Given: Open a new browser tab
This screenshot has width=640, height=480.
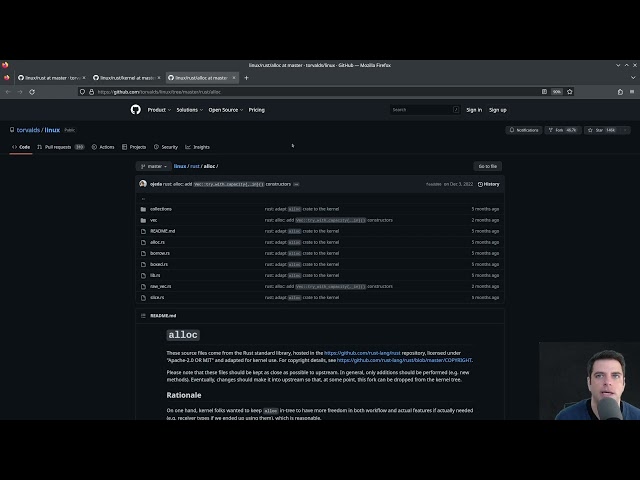Looking at the screenshot, I should [x=246, y=77].
